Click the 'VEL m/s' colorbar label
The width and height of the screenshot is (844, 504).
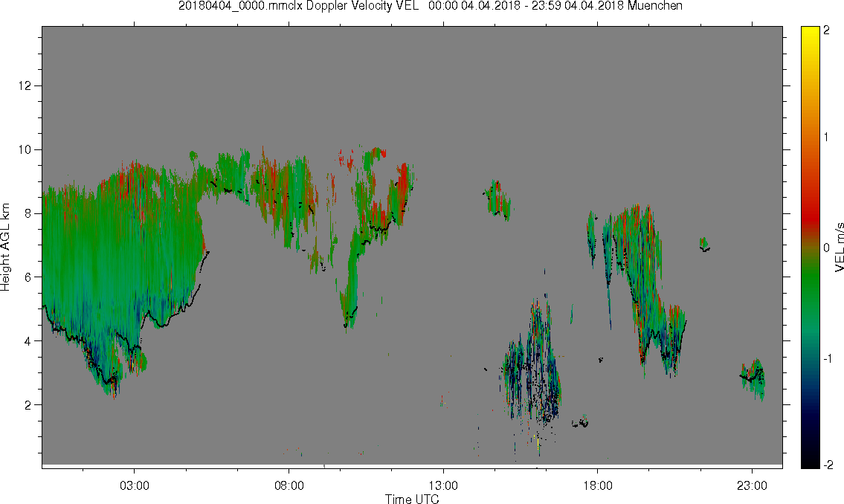point(839,247)
